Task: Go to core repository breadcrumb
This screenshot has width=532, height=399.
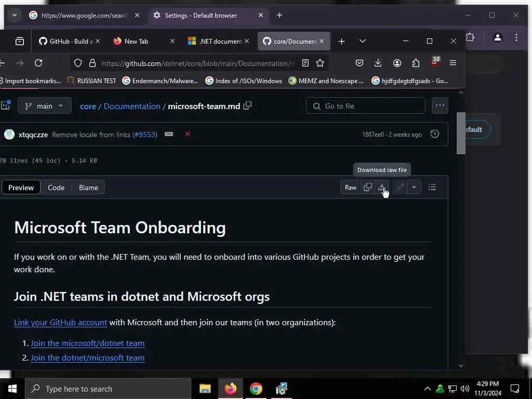Action: [88, 106]
